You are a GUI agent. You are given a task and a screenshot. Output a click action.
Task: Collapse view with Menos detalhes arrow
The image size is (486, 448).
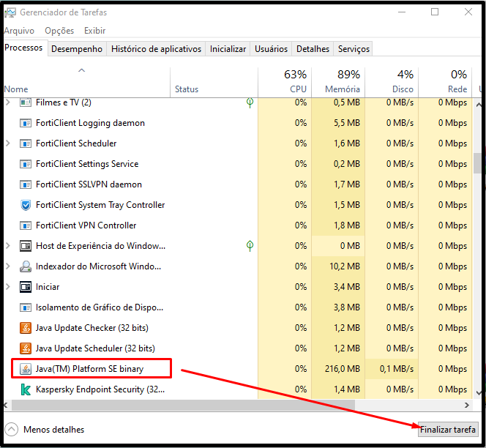point(12,430)
